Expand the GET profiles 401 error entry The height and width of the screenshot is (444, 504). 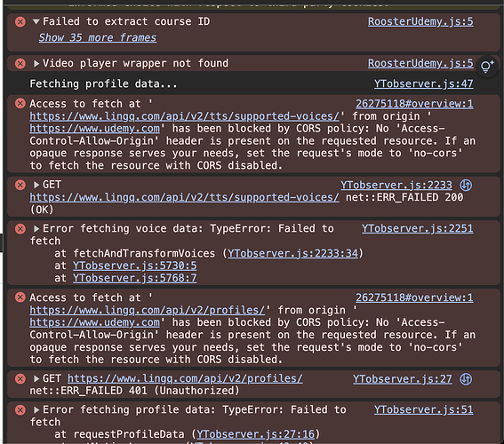pos(36,379)
